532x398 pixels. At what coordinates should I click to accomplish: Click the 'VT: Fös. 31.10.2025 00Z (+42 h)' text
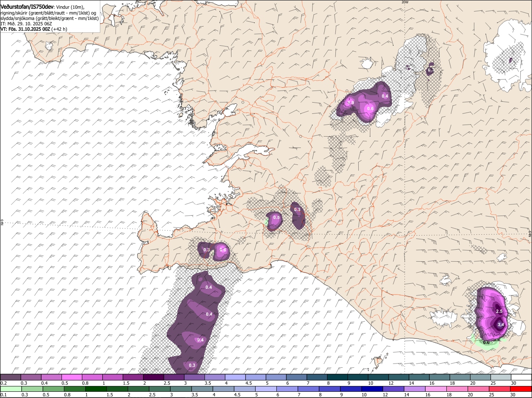[x=34, y=29]
